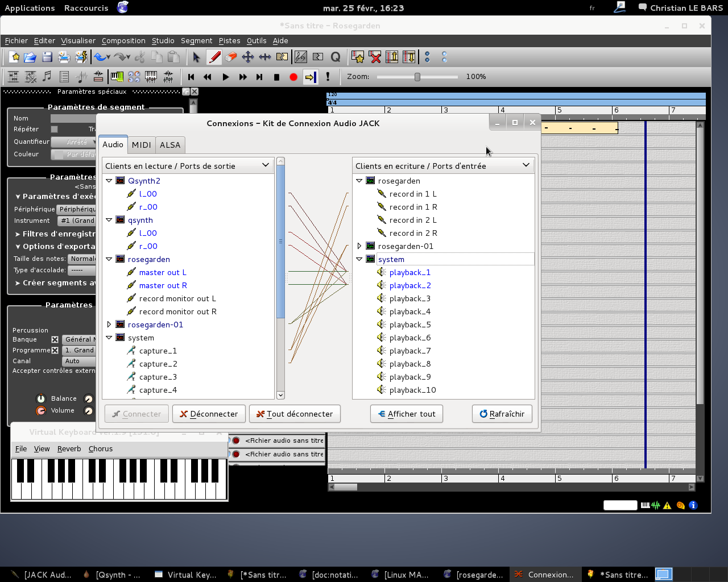Toggle the Banque checkbox
Screen dimensions: 728x582
point(55,339)
